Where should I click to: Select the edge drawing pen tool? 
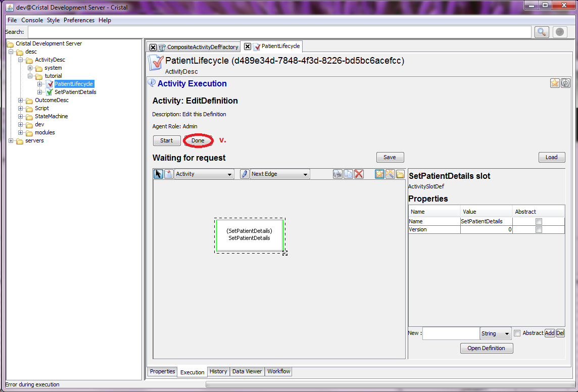[245, 174]
